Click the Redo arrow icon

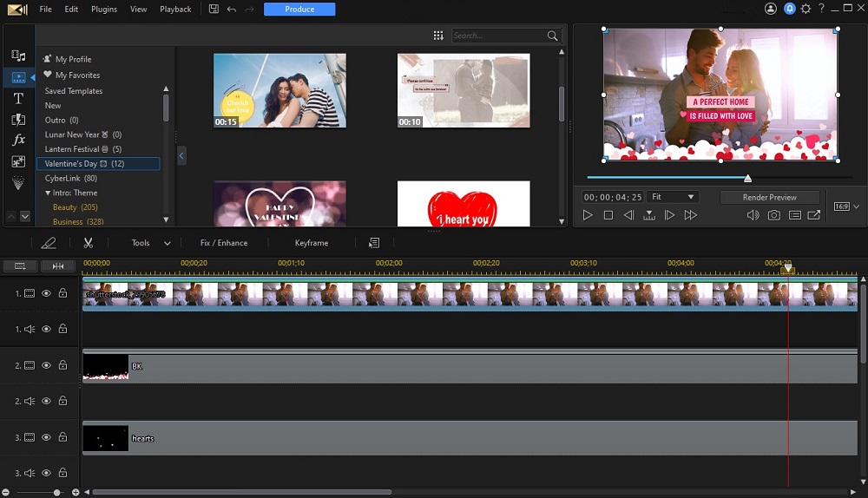(x=249, y=10)
